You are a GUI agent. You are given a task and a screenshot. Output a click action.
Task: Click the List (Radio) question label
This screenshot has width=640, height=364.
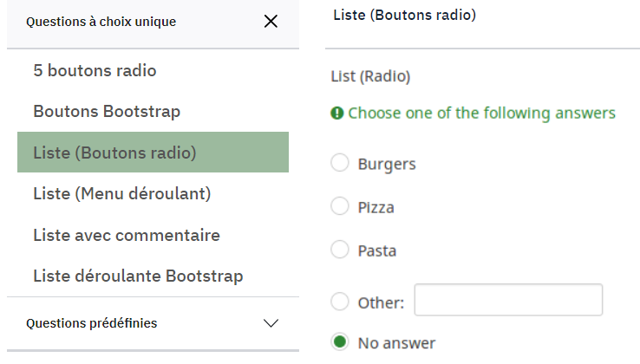[370, 76]
